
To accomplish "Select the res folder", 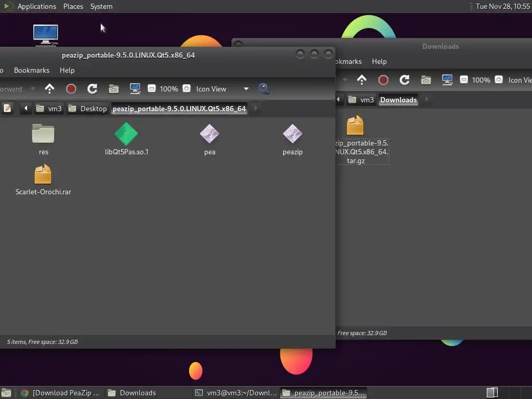I will point(43,139).
